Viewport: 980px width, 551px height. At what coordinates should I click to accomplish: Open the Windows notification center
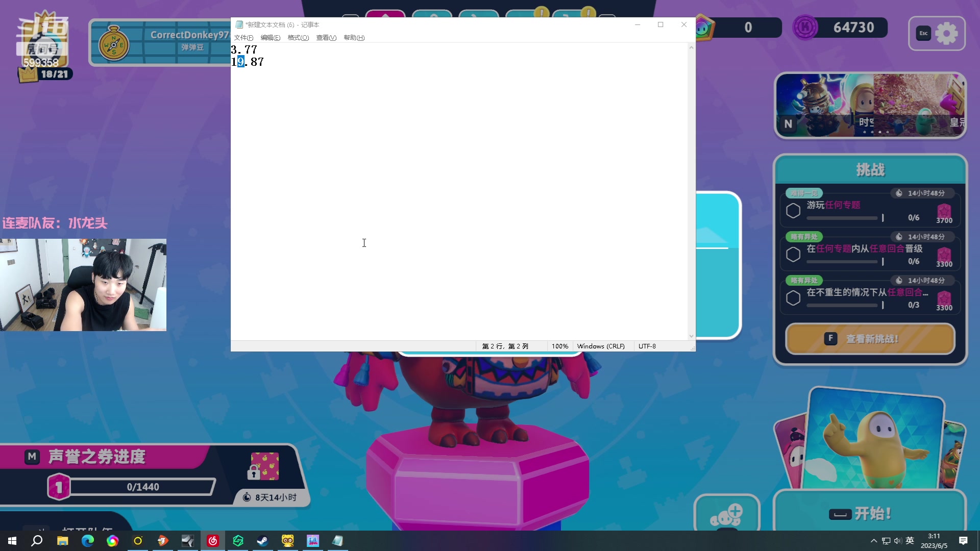coord(963,541)
